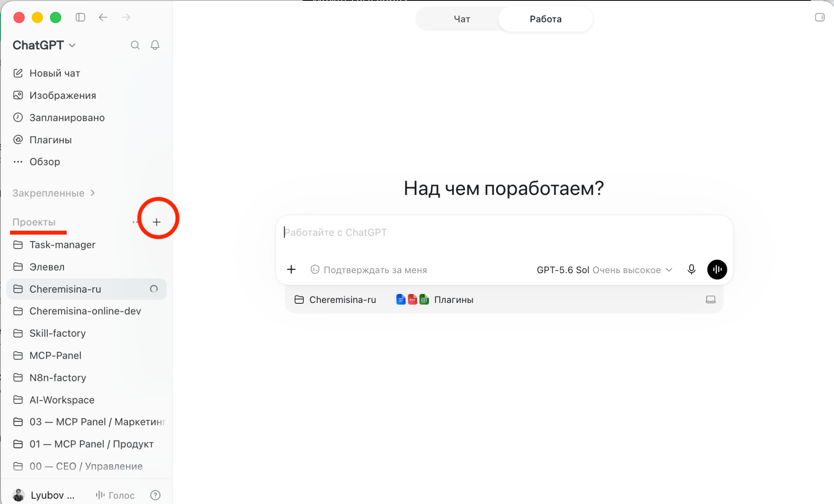This screenshot has width=834, height=504.
Task: Toggle the sidebar panel icon
Action: point(80,18)
